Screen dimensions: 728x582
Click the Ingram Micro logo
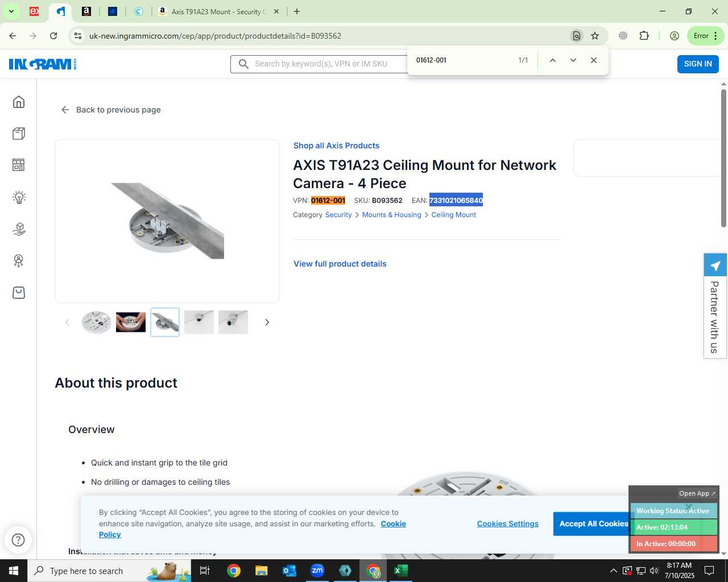(x=43, y=64)
